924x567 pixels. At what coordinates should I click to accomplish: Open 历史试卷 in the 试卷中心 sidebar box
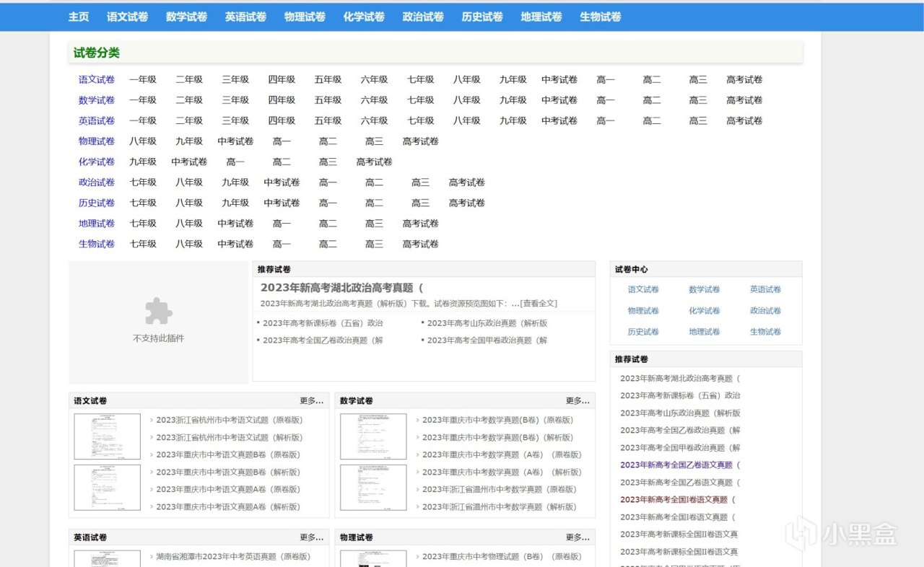point(643,332)
